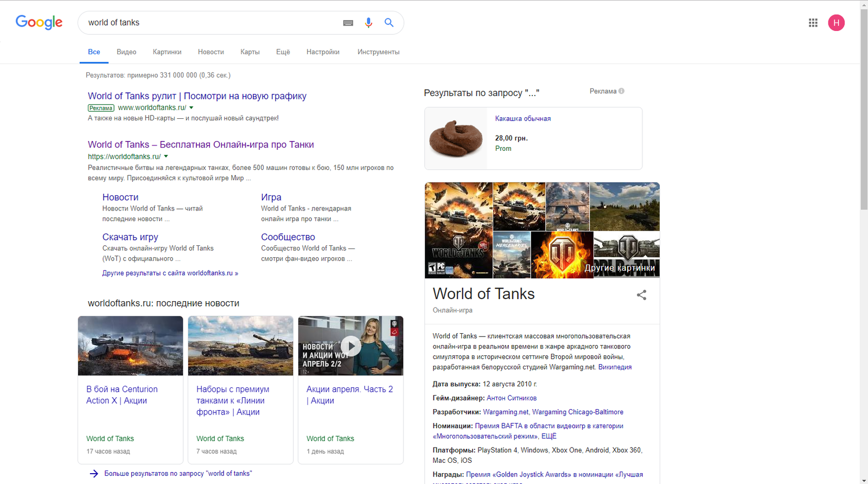Screen dimensions: 868x484
Task: Open ad World of Tanks рулит link
Action: click(x=197, y=96)
